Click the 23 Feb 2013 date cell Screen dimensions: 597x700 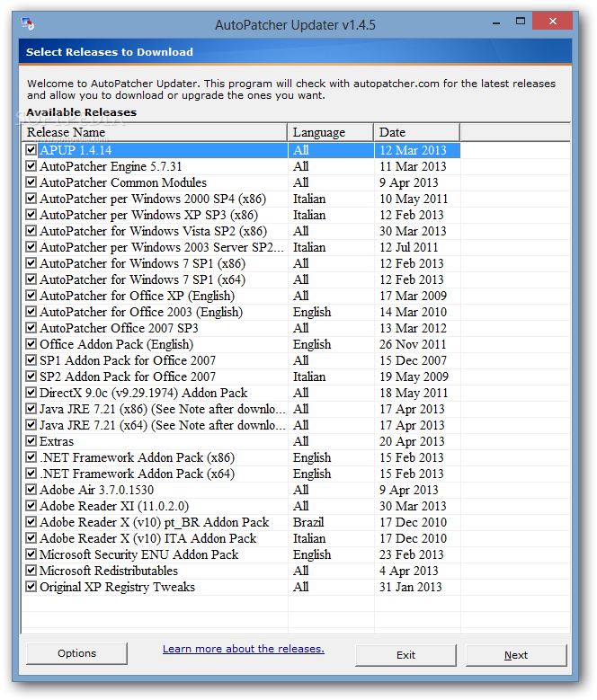[x=411, y=554]
